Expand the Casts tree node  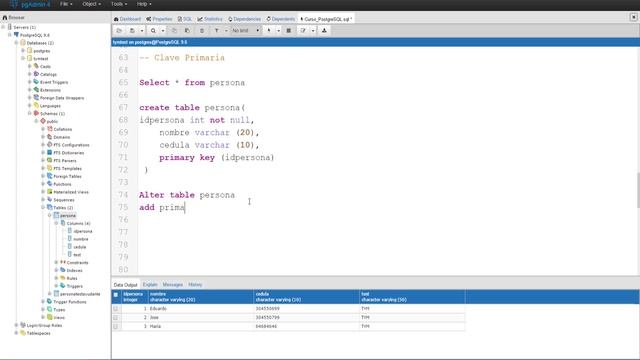tap(29, 66)
